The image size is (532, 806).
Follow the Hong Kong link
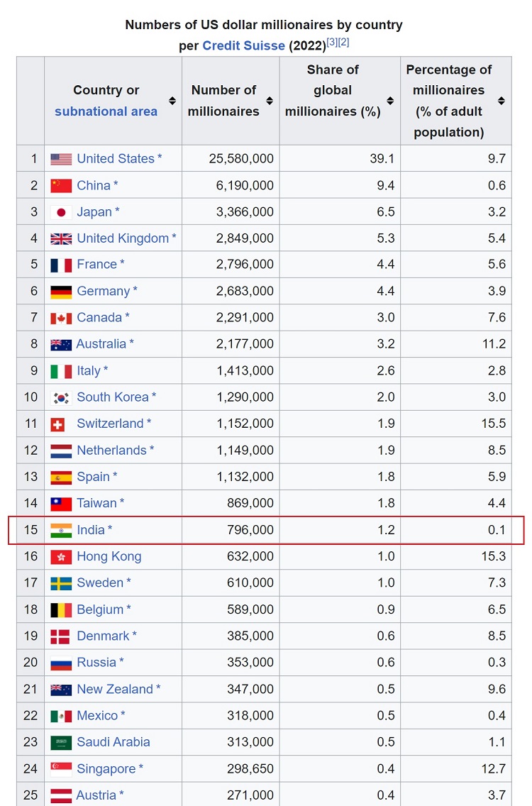coord(109,557)
